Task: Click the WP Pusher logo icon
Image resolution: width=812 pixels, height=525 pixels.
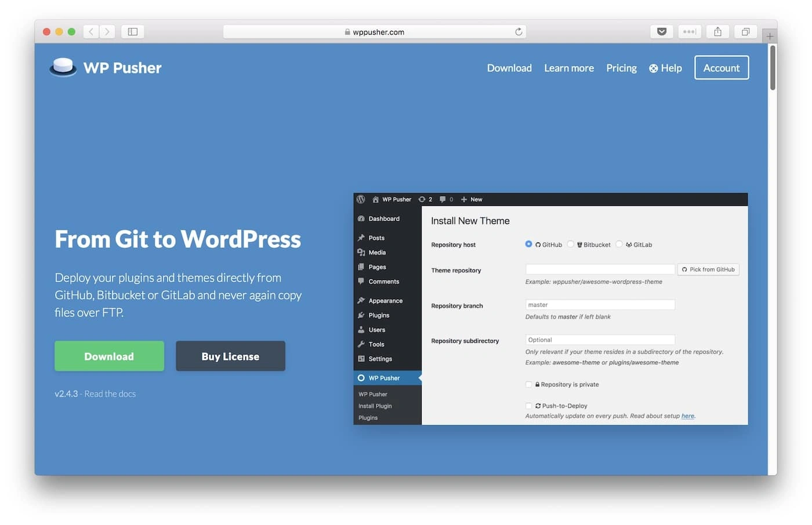Action: pyautogui.click(x=63, y=67)
